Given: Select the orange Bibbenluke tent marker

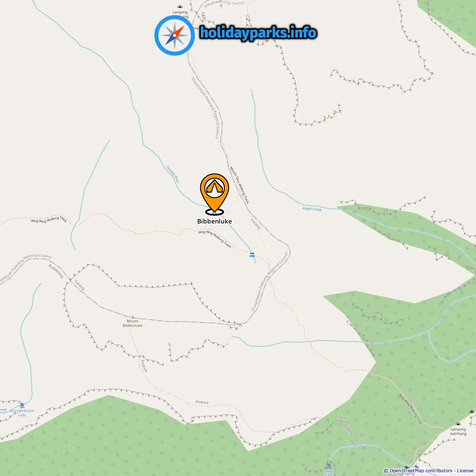Looking at the screenshot, I should (x=215, y=194).
